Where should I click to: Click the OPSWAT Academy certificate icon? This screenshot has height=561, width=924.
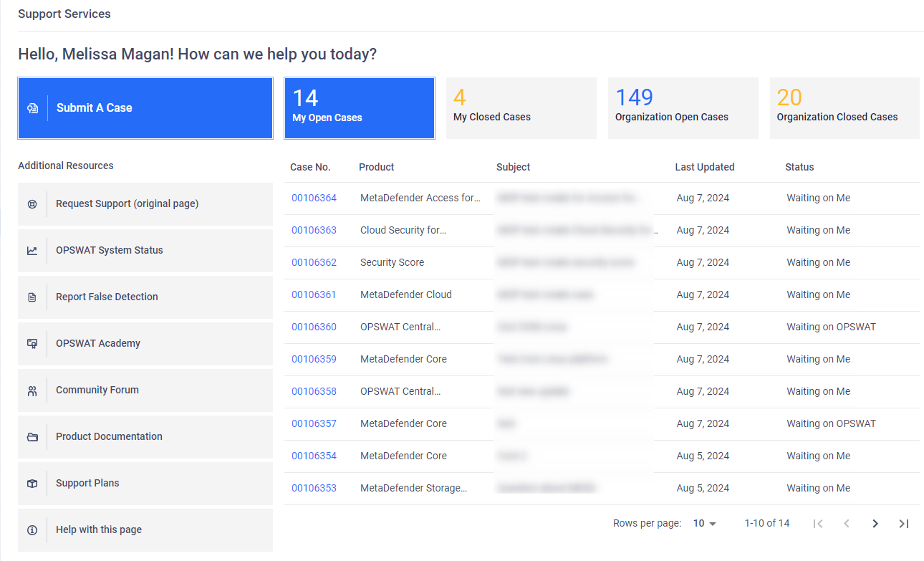click(32, 344)
